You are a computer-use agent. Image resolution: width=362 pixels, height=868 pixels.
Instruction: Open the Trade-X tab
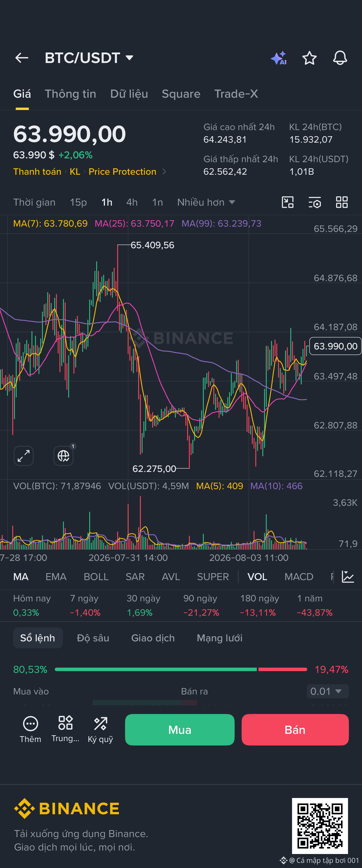(x=236, y=94)
